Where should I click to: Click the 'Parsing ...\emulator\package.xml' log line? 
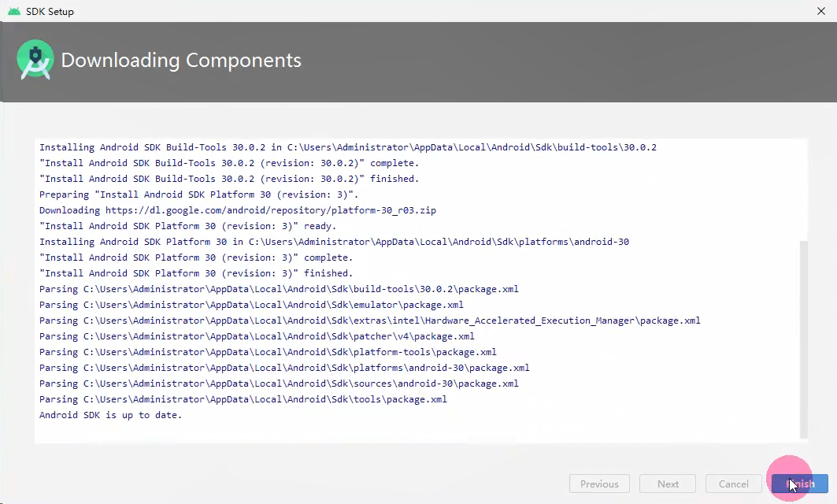point(251,304)
